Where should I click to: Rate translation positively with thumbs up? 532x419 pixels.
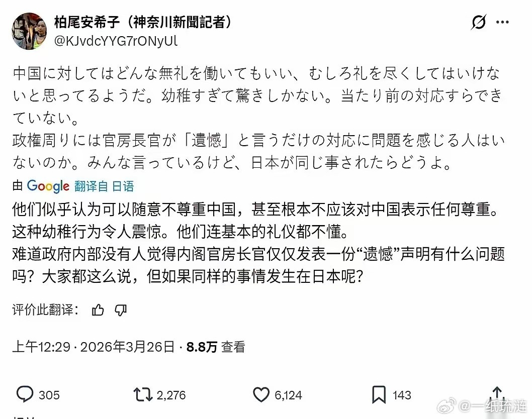(x=98, y=310)
